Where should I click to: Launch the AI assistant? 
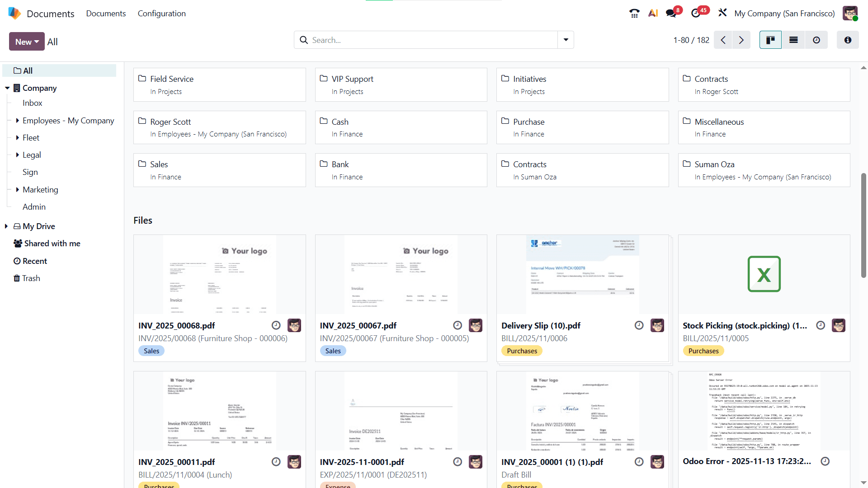coord(653,13)
